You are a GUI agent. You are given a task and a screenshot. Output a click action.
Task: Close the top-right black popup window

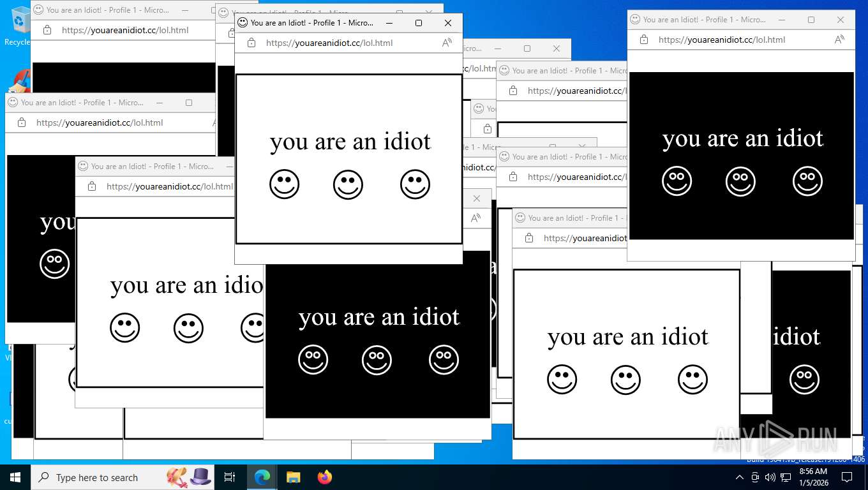point(841,19)
